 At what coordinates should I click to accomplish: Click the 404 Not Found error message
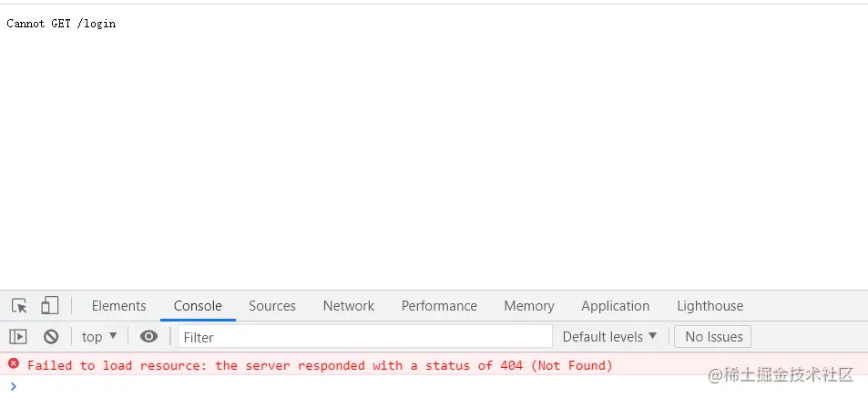320,365
